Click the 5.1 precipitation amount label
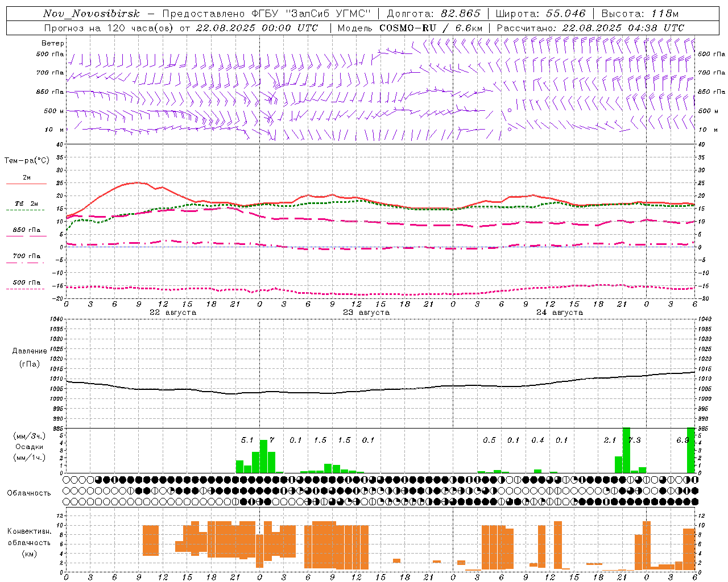Screen dimensions: 728x582 (x=247, y=440)
